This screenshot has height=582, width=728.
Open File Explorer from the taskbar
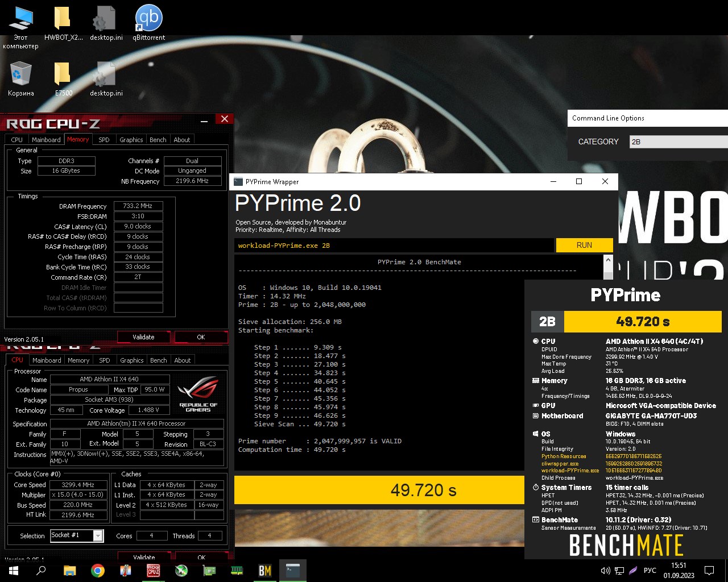69,571
